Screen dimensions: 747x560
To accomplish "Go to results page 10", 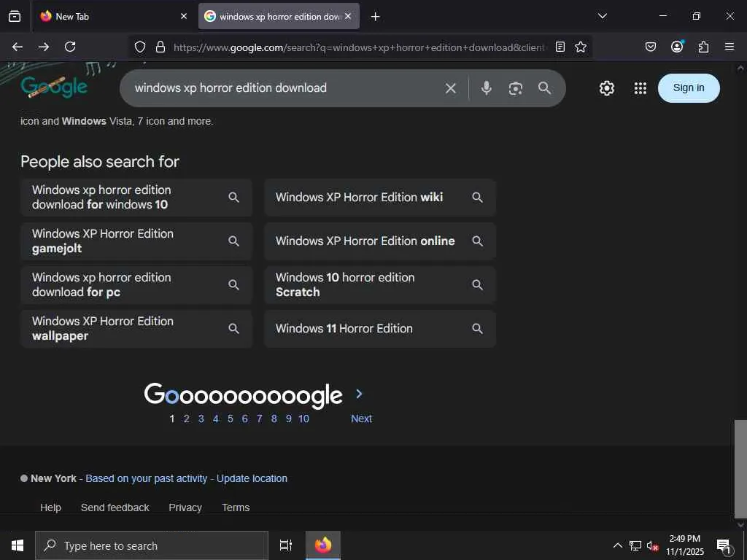I will pos(303,419).
